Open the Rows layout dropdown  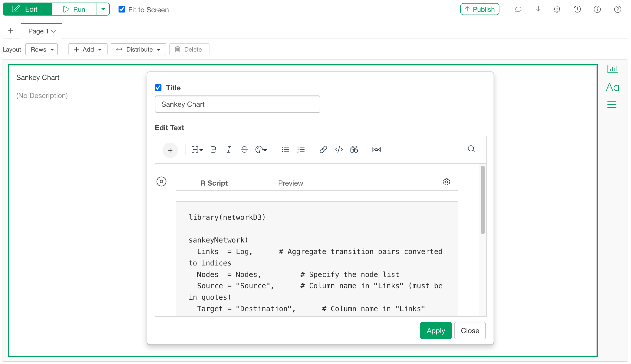[x=42, y=50]
